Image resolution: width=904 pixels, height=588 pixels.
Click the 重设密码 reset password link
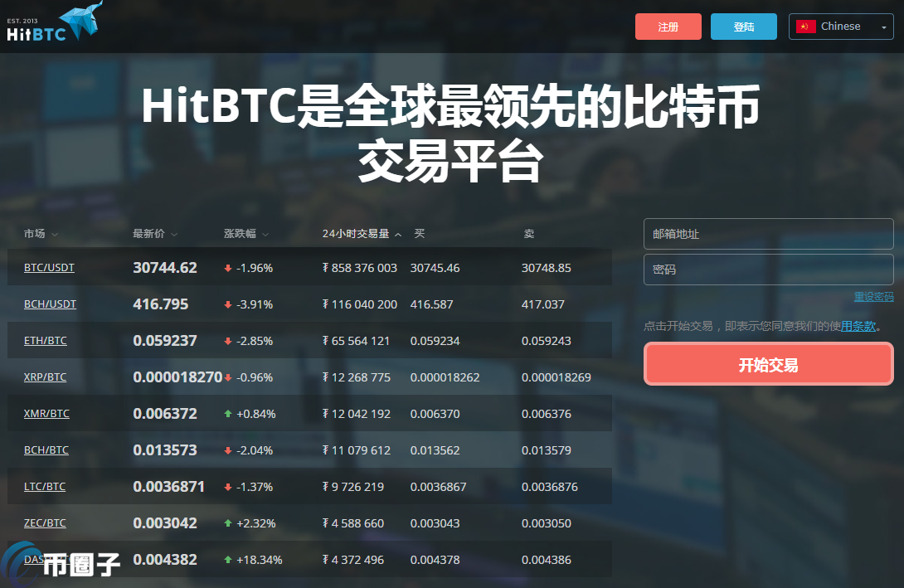873,296
